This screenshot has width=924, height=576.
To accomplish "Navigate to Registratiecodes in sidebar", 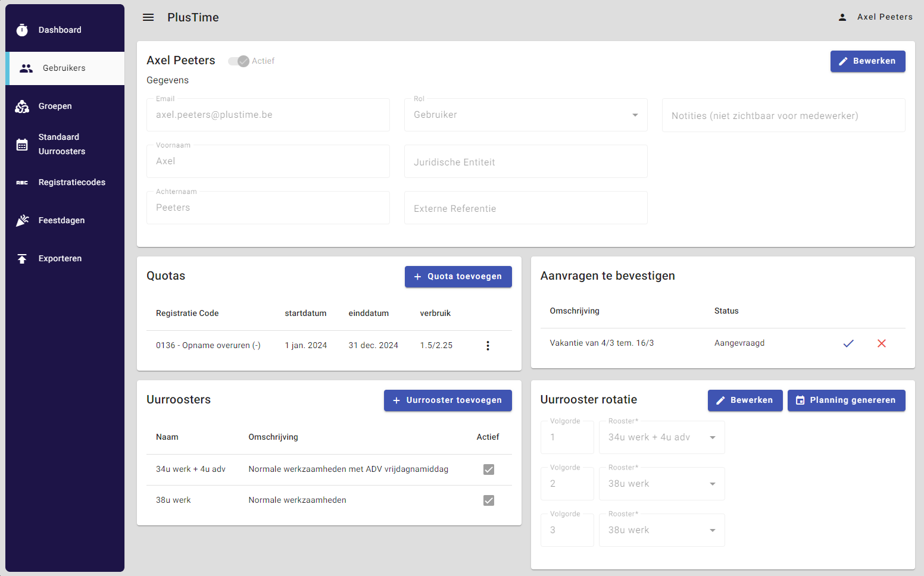I will 71,183.
